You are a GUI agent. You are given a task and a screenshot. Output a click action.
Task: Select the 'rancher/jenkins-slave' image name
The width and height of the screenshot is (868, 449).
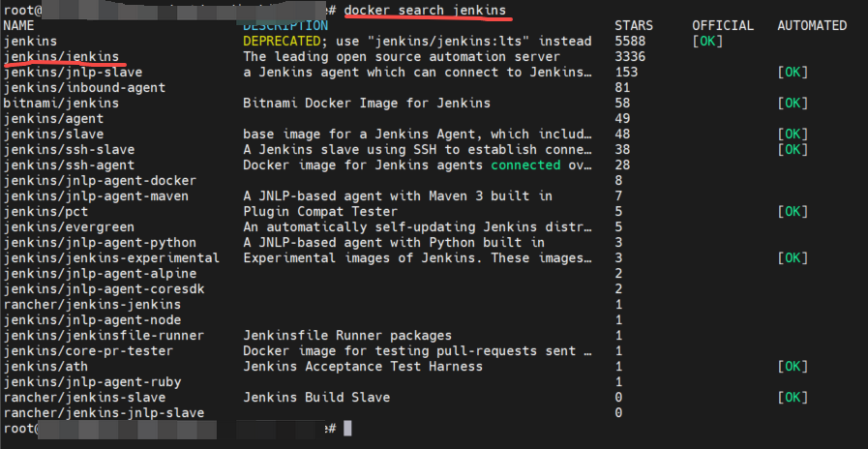(x=84, y=398)
